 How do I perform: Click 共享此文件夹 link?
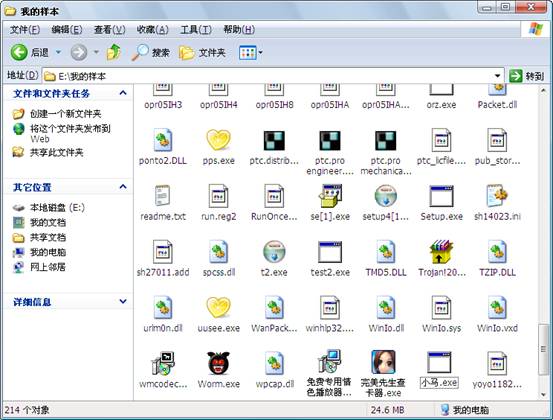coord(56,152)
